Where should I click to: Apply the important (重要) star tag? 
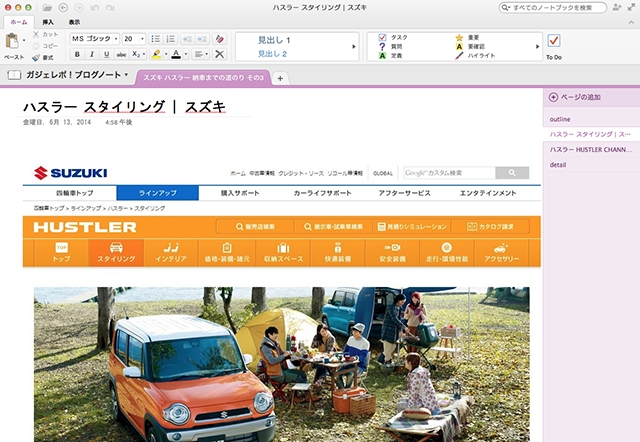pos(459,38)
